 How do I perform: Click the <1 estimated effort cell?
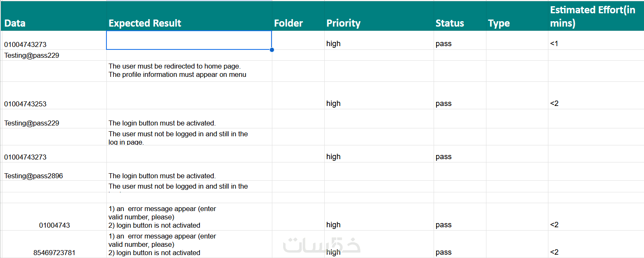coord(554,44)
